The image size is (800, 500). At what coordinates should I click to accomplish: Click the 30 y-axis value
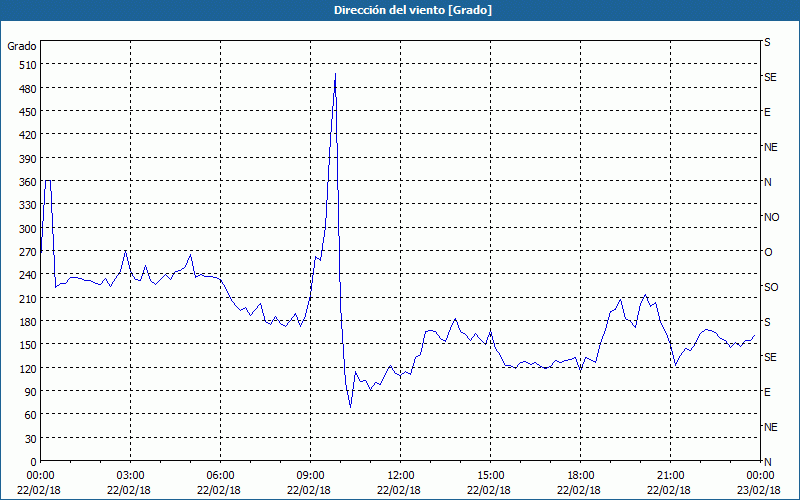[x=30, y=439]
